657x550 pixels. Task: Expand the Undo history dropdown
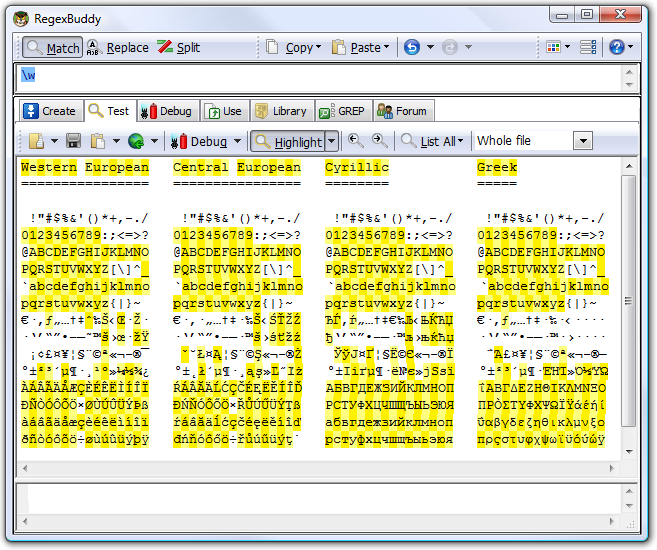430,47
